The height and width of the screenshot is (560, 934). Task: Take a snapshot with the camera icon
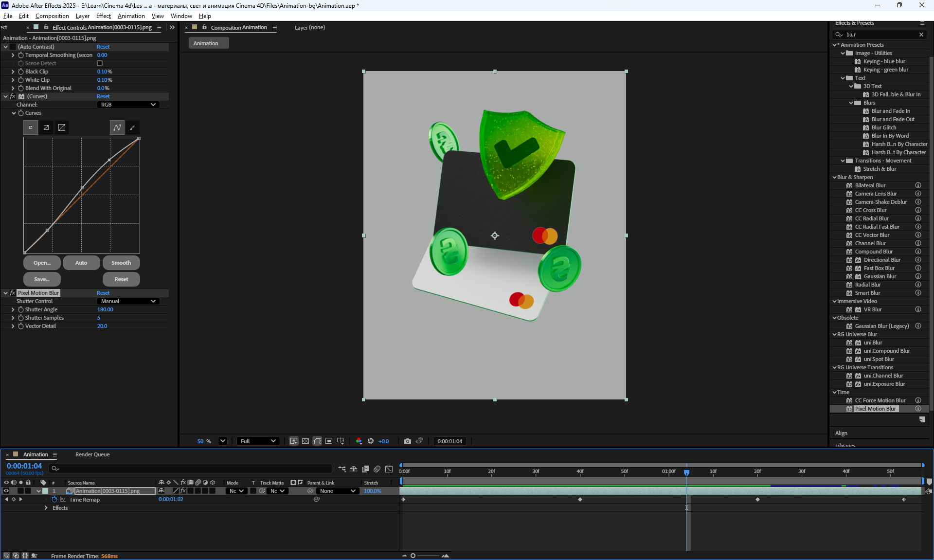point(407,441)
